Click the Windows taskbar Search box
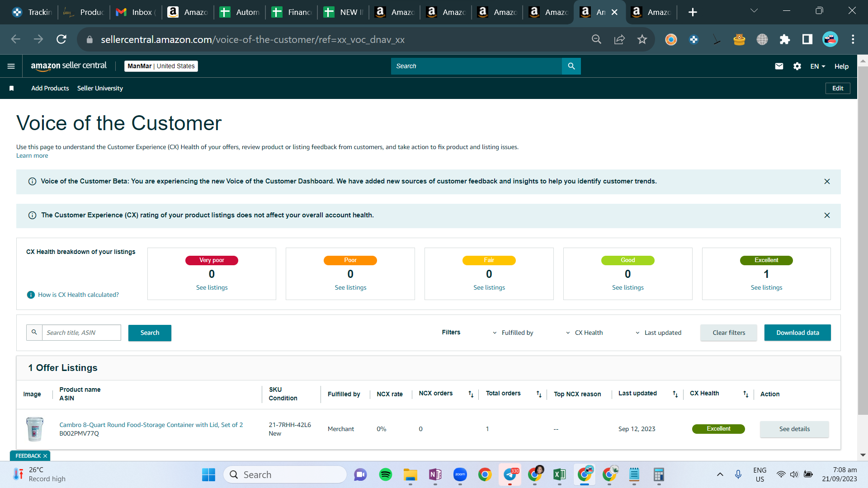 tap(285, 474)
